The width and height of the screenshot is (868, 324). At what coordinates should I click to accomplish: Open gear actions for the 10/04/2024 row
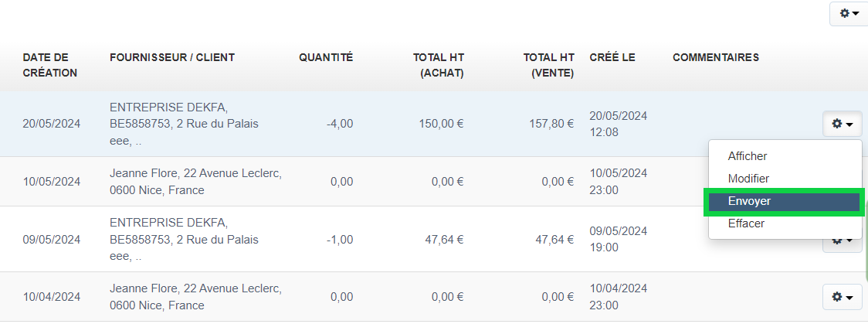click(x=842, y=297)
